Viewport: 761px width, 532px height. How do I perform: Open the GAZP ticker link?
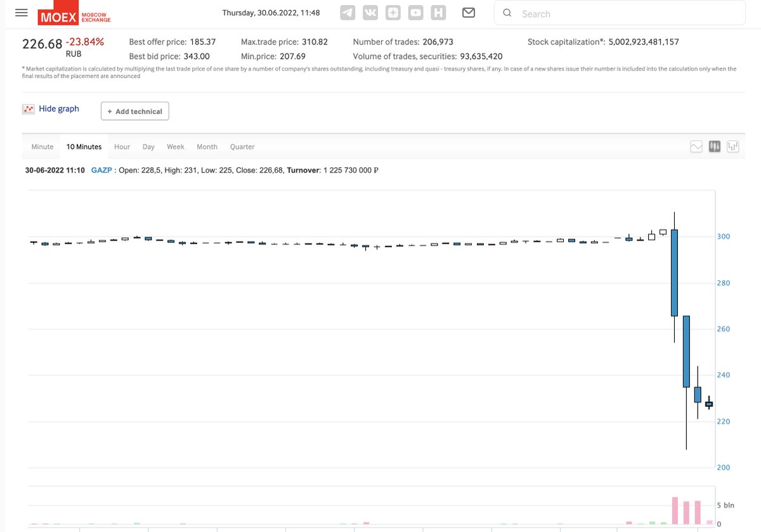click(101, 170)
